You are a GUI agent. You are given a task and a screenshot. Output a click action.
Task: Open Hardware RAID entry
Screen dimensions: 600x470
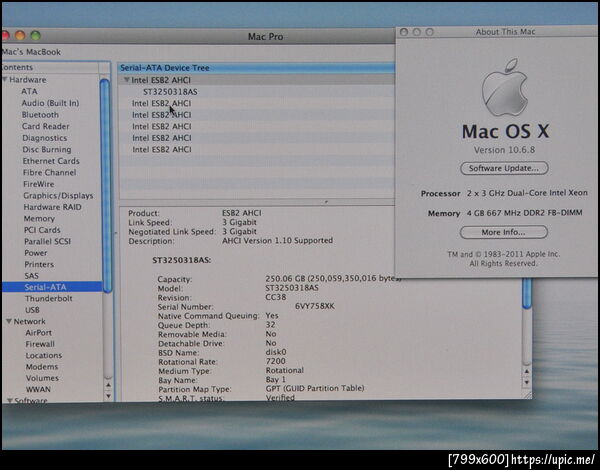point(52,207)
